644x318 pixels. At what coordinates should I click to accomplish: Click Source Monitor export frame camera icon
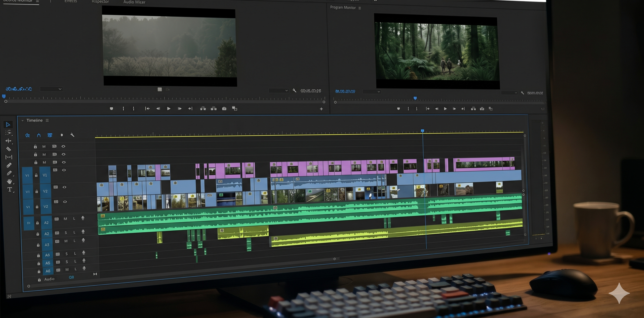(x=224, y=109)
